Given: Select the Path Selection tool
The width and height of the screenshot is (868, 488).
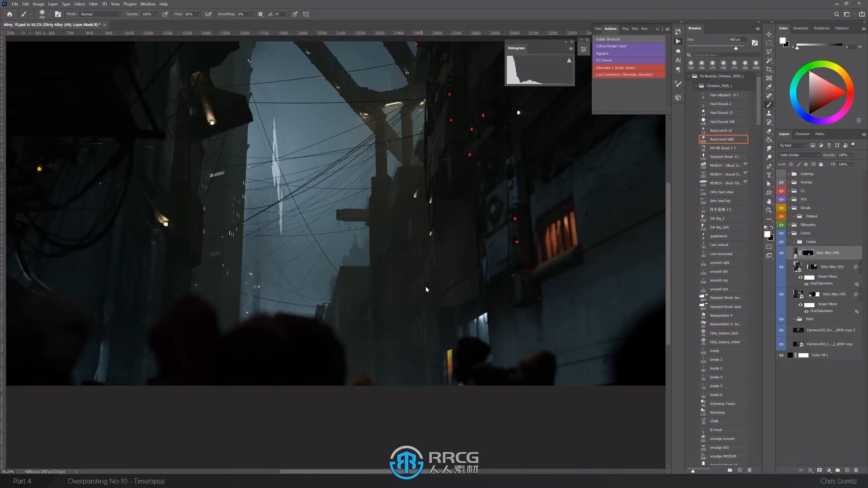Looking at the screenshot, I should 769,184.
